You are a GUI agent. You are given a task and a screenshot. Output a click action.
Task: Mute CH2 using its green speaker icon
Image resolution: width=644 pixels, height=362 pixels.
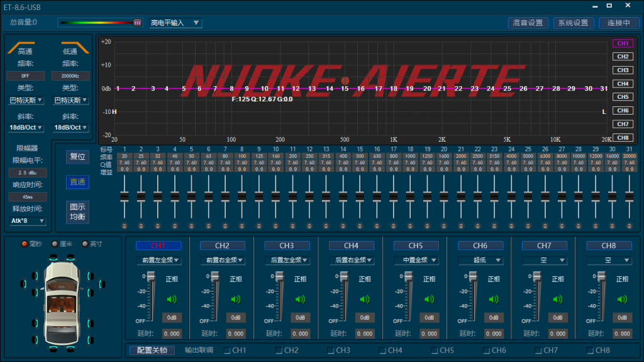236,299
